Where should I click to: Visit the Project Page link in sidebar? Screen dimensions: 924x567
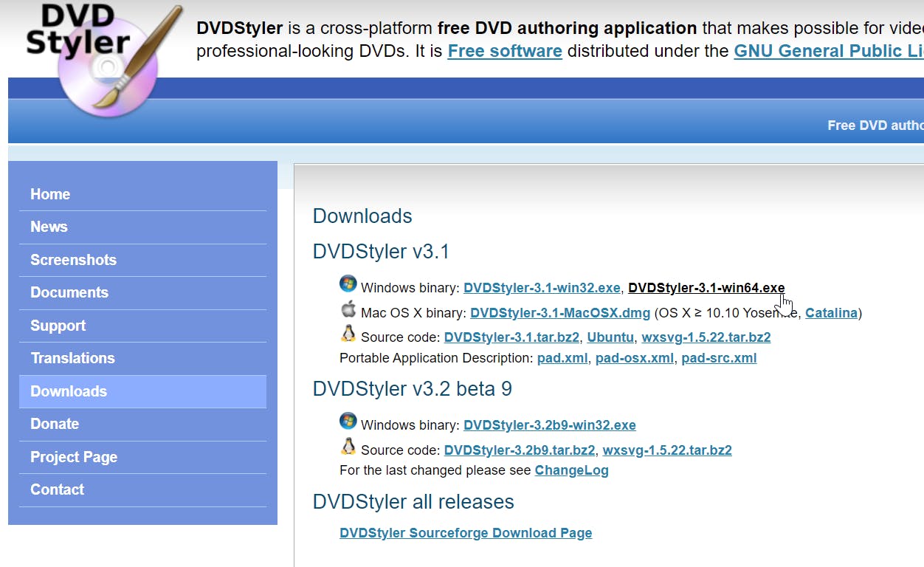(x=142, y=457)
